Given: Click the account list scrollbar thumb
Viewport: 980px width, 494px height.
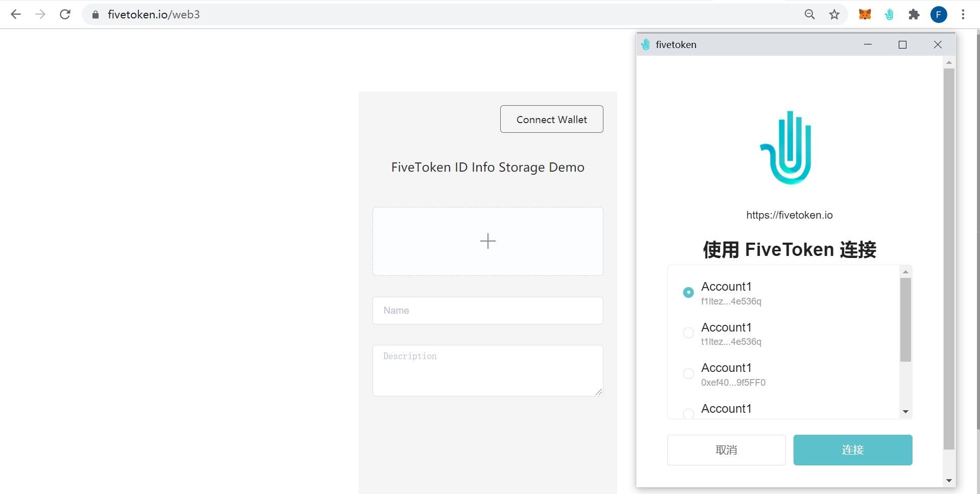Looking at the screenshot, I should [x=906, y=320].
